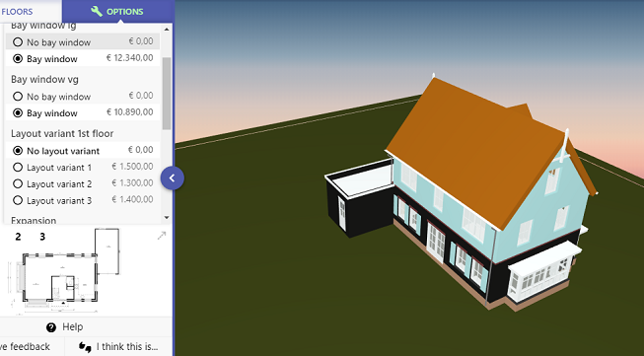Click the scrollbar up arrow in options list
This screenshot has width=644, height=356.
tap(167, 30)
